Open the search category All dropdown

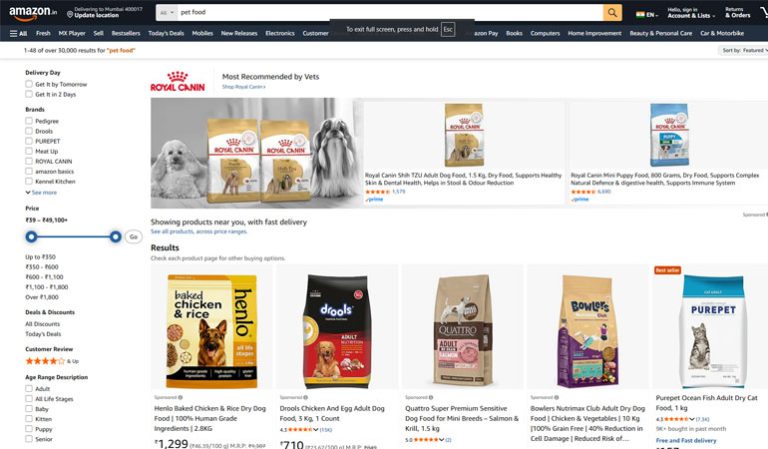pyautogui.click(x=167, y=13)
